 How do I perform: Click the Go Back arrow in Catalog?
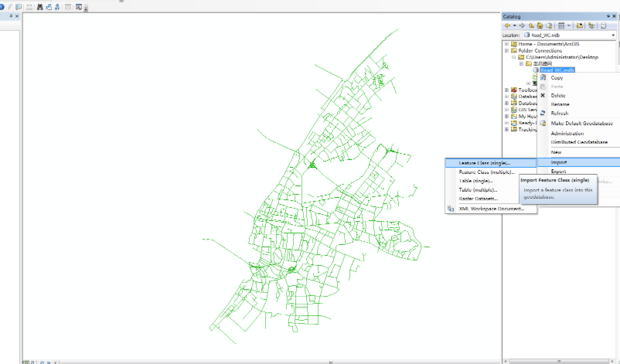coord(508,26)
